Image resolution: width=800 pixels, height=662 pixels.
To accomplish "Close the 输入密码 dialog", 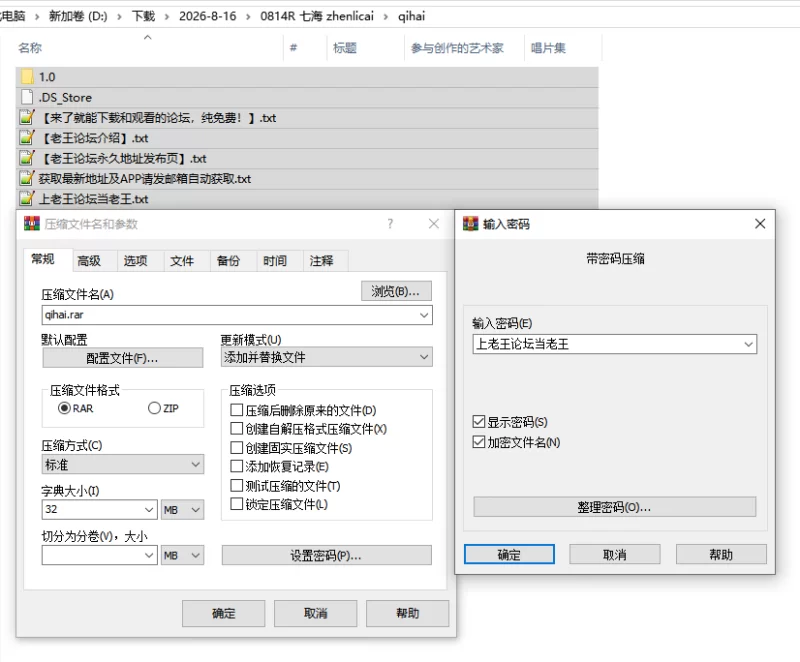I will point(760,223).
